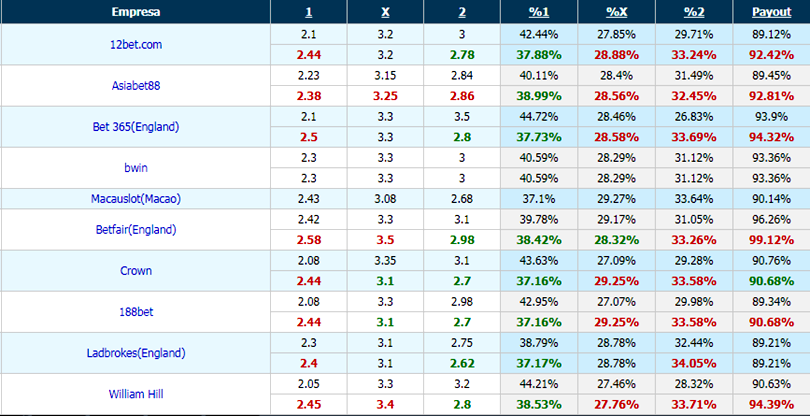Select 12bet.com away odds 2.78
The width and height of the screenshot is (810, 416).
(x=462, y=55)
